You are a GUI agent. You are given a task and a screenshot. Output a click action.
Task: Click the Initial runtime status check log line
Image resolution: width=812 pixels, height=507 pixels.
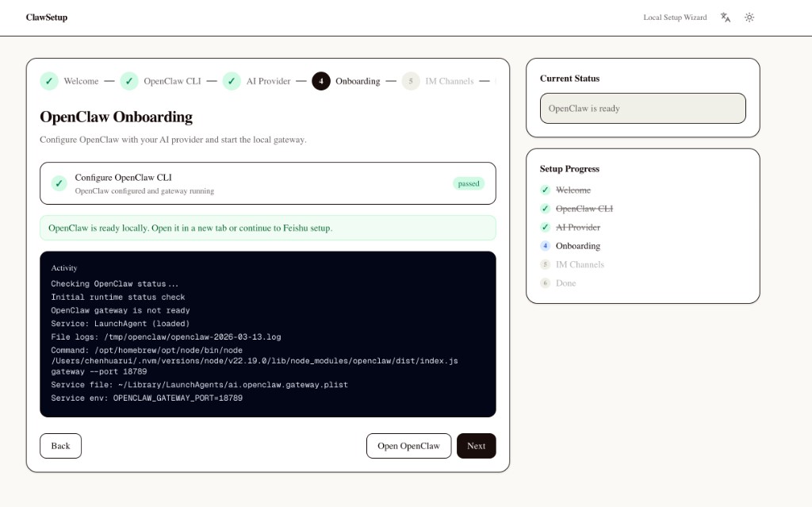tap(117, 298)
